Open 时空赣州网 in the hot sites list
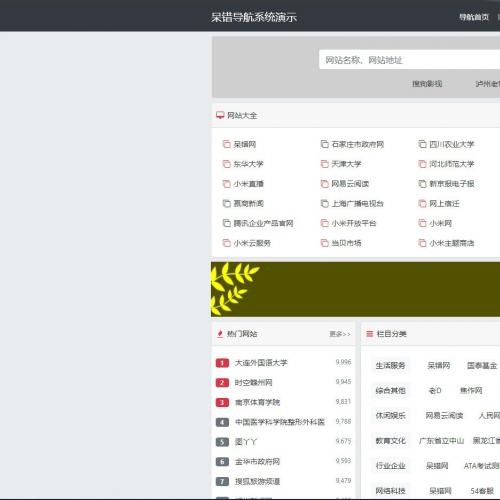 (x=254, y=383)
